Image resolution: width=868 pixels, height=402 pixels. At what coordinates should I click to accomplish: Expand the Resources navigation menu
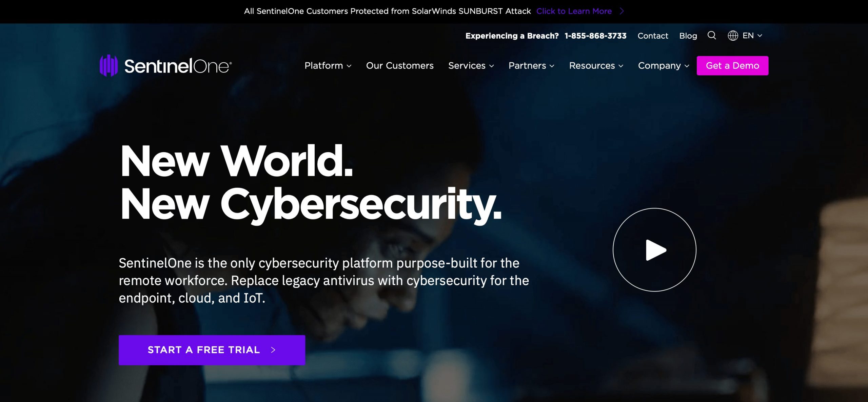coord(596,65)
